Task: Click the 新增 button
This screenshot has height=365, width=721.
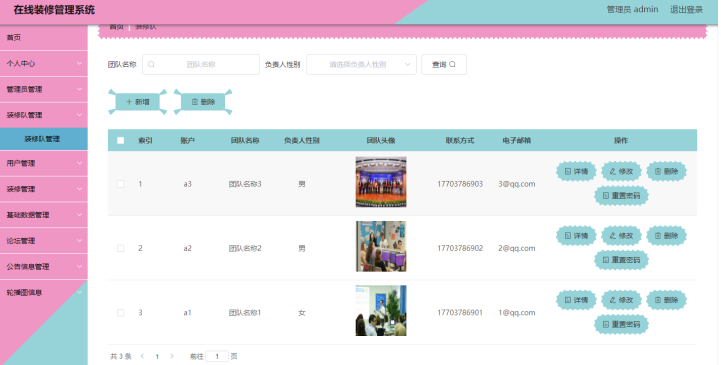Action: click(137, 102)
